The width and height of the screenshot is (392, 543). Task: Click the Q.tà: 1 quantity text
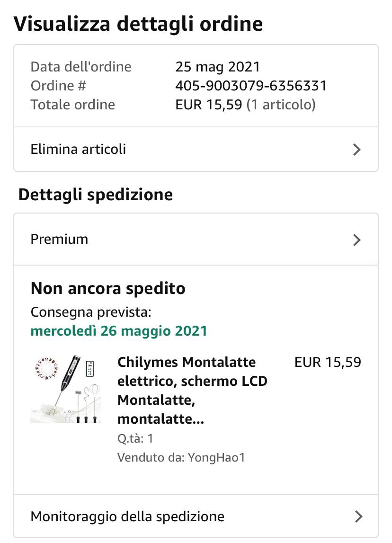[135, 438]
